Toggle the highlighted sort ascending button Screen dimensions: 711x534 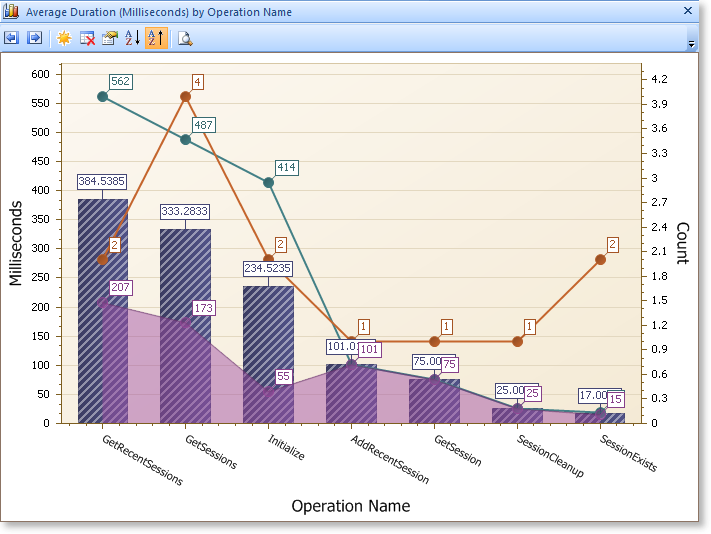pyautogui.click(x=156, y=38)
